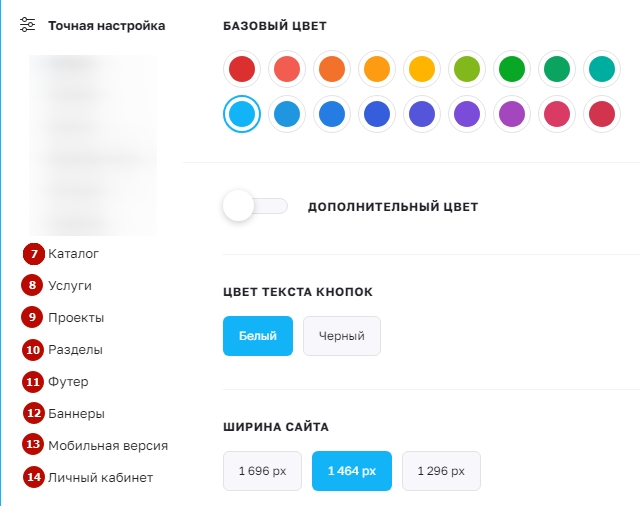Click the fine-tuning sliders icon

28,25
